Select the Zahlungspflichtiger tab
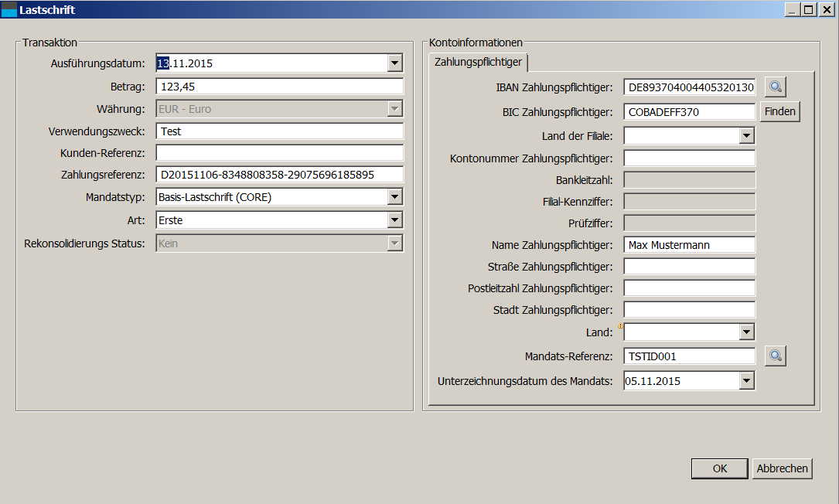Screen dimensions: 839x504 pyautogui.click(x=478, y=62)
